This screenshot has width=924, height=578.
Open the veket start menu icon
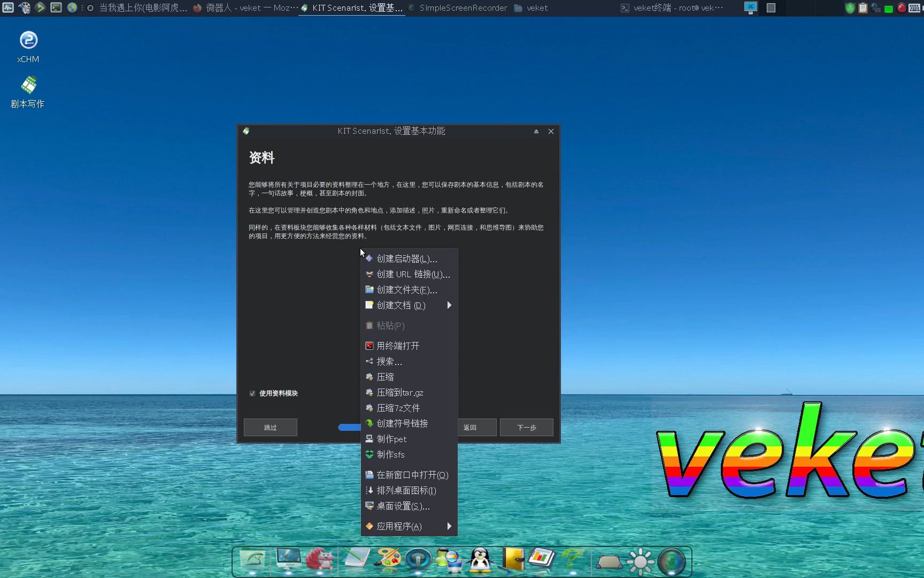coord(24,7)
